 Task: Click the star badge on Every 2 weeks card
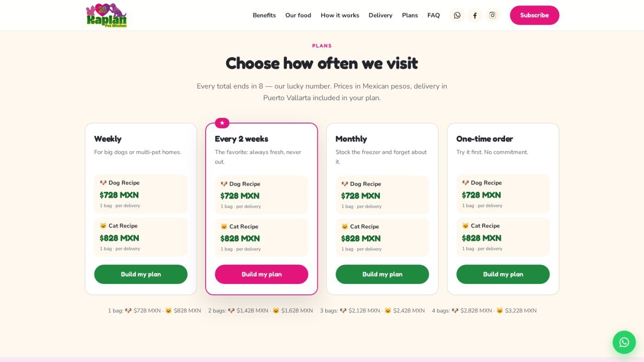(222, 123)
